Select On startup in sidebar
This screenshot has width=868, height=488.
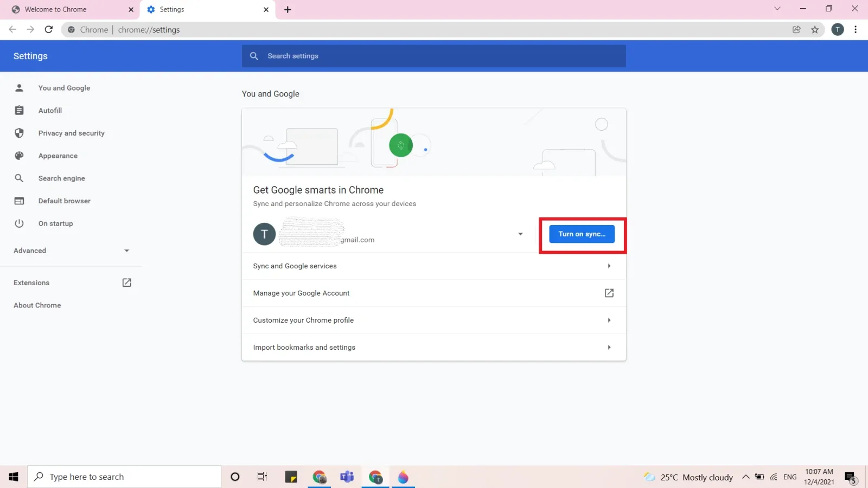pyautogui.click(x=55, y=223)
